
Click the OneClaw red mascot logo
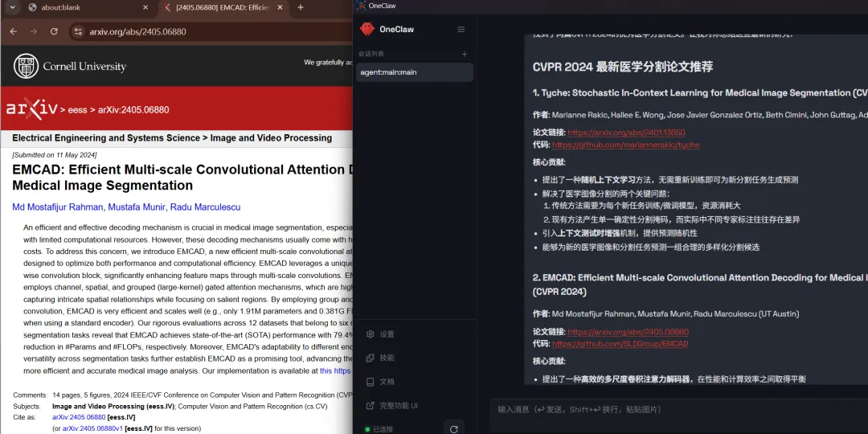point(367,30)
